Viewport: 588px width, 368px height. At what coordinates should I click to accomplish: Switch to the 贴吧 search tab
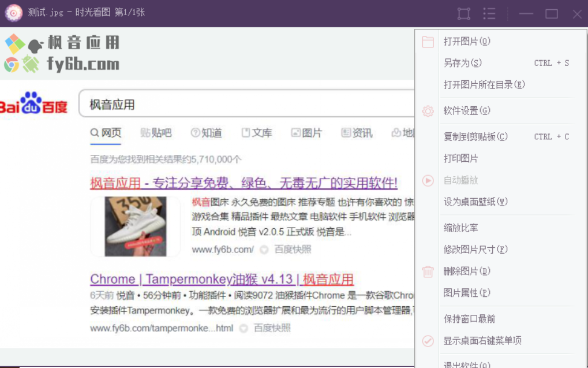[156, 133]
